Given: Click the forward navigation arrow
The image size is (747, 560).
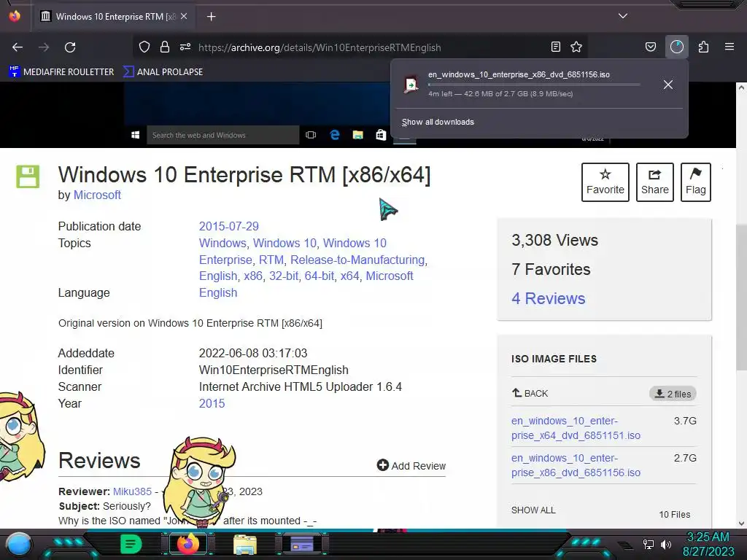Looking at the screenshot, I should click(44, 47).
